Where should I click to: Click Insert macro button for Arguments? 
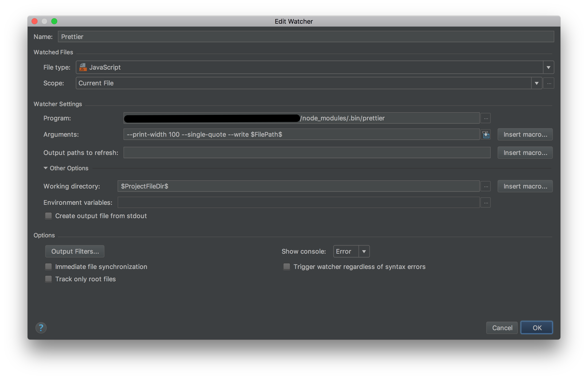525,134
